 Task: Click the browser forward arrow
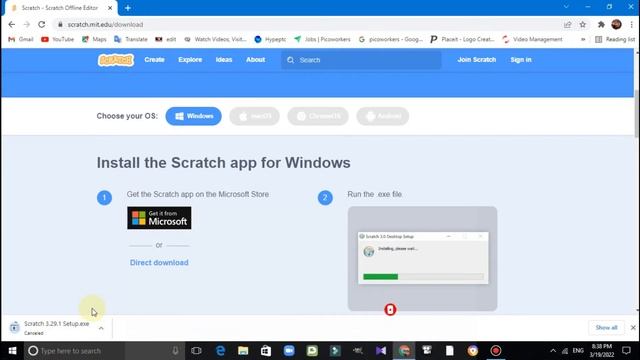tap(27, 24)
